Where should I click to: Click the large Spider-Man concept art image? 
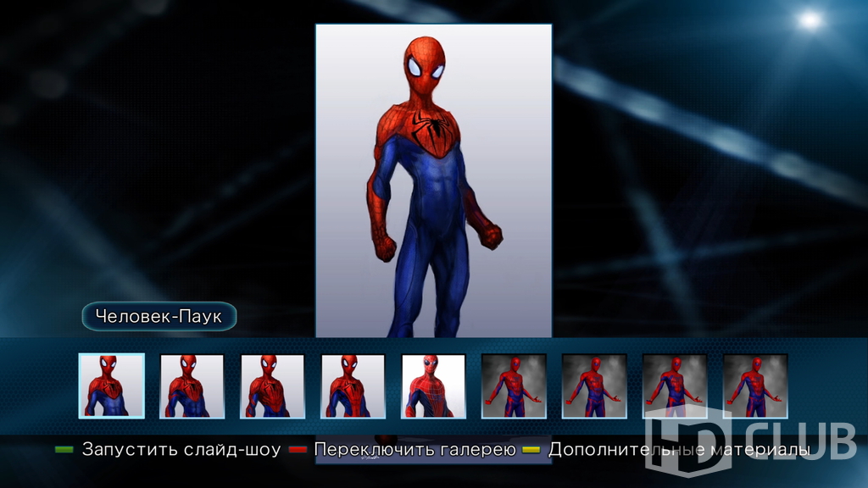point(433,181)
